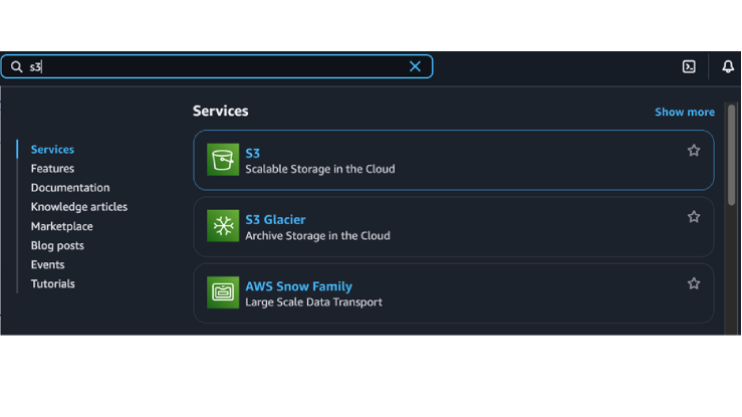Click inside the search input field
This screenshot has height=417, width=742.
(x=220, y=67)
